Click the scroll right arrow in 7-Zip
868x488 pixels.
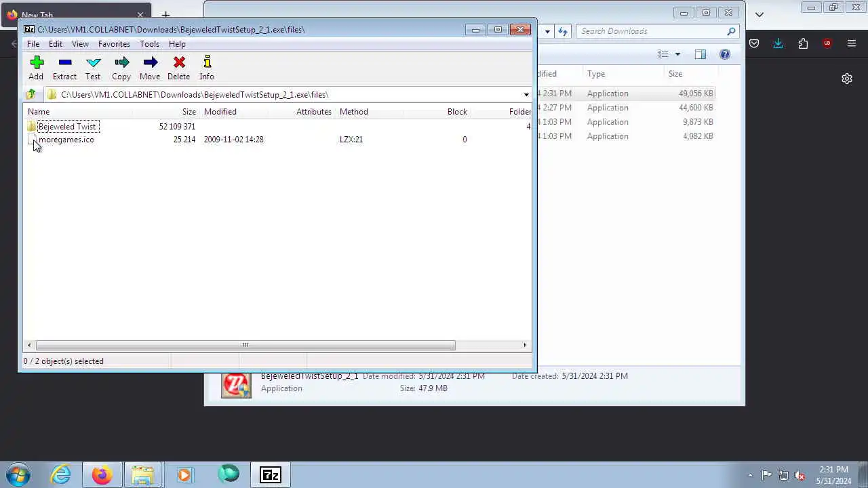[x=525, y=345]
